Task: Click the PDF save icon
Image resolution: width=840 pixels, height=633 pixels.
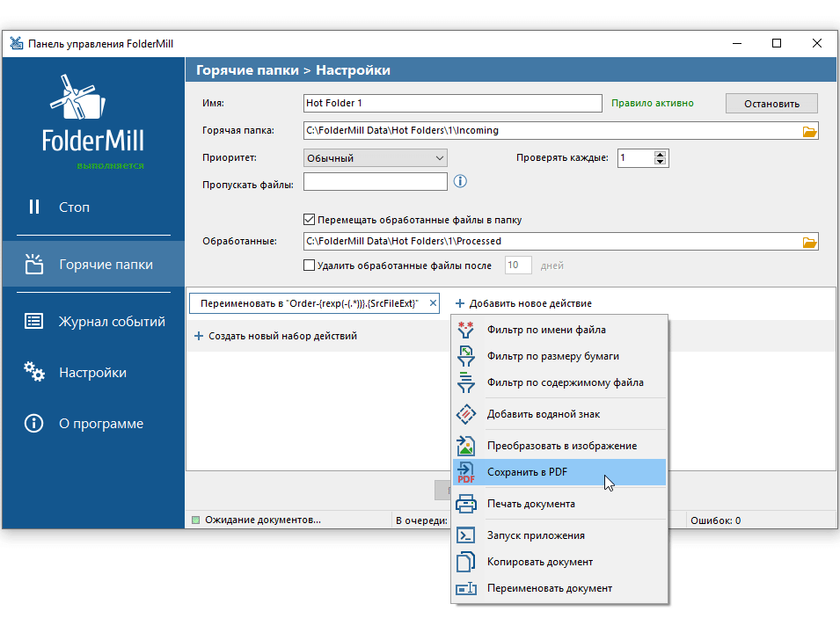Action: 465,472
